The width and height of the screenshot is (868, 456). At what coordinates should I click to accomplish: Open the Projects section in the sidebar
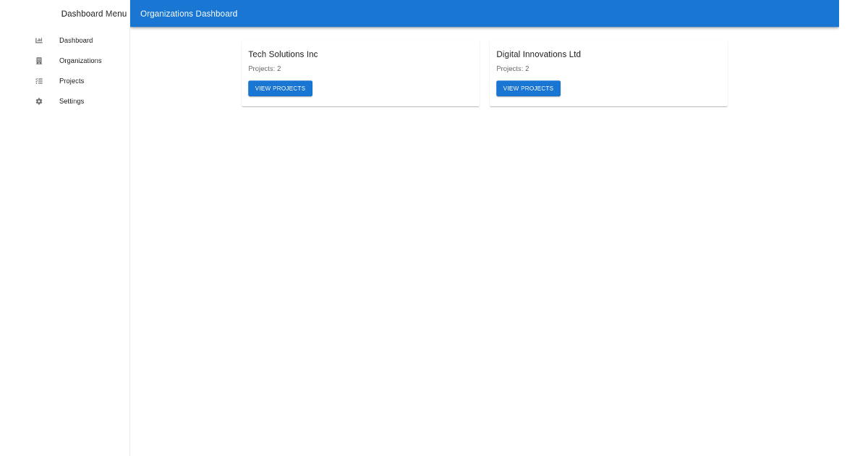(72, 81)
